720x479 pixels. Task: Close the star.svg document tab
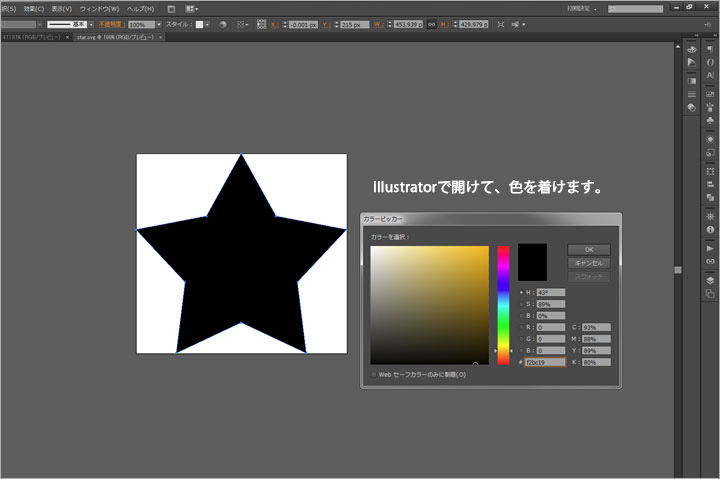pos(161,37)
